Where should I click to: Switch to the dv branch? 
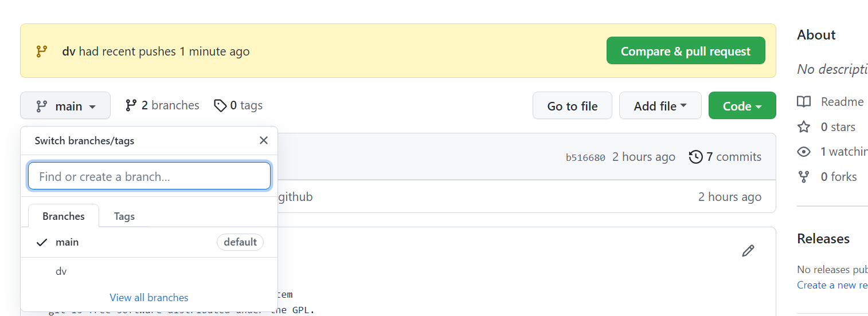click(149, 271)
